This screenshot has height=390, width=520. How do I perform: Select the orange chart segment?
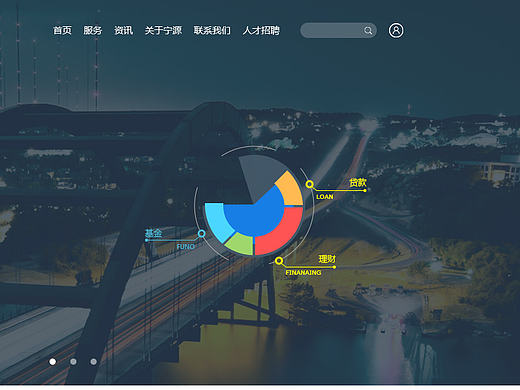[x=291, y=189]
